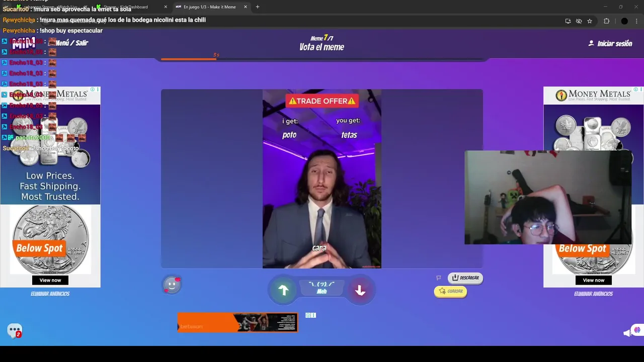644x362 pixels.
Task: Bookmark this page with the star icon
Action: [590, 21]
